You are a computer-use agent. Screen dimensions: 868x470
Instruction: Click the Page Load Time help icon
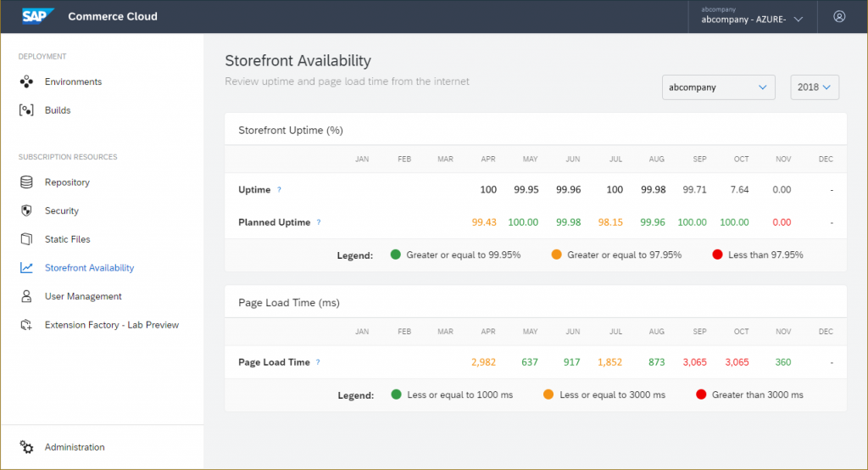[x=318, y=362]
